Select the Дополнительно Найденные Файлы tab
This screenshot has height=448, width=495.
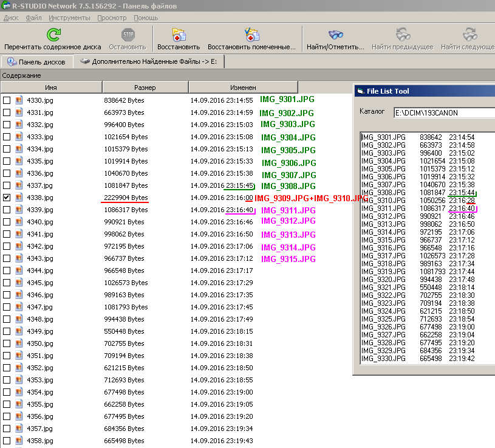click(x=149, y=61)
